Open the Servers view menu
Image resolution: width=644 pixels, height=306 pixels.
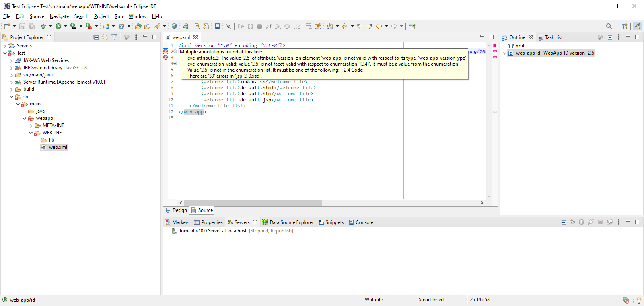(x=619, y=222)
